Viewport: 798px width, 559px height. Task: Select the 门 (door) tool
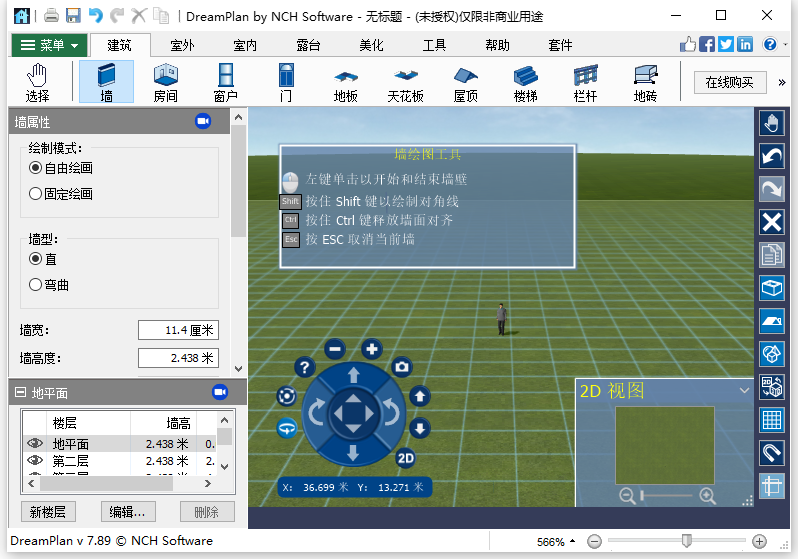286,82
